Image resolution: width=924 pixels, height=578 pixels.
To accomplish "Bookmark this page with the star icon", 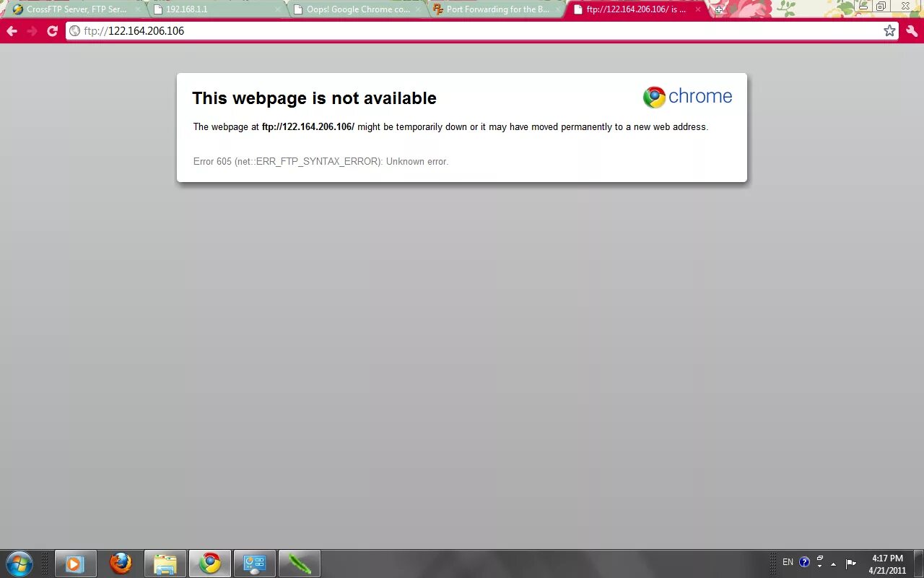I will [889, 30].
